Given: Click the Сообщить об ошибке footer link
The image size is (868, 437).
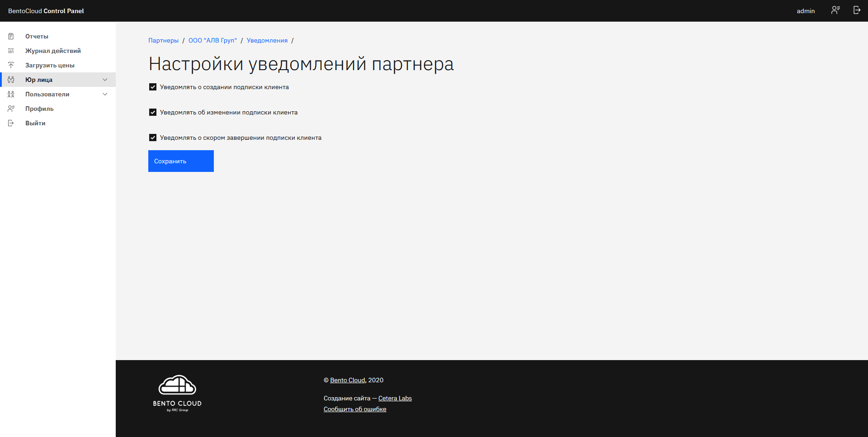Looking at the screenshot, I should (354, 409).
